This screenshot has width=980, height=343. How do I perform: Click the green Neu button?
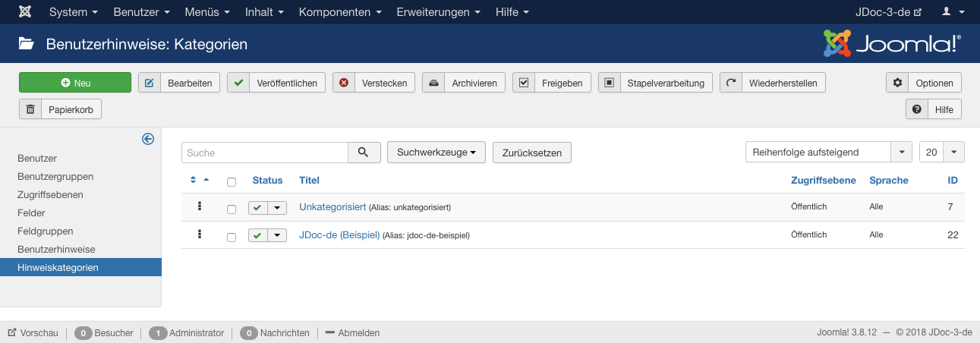[x=75, y=83]
